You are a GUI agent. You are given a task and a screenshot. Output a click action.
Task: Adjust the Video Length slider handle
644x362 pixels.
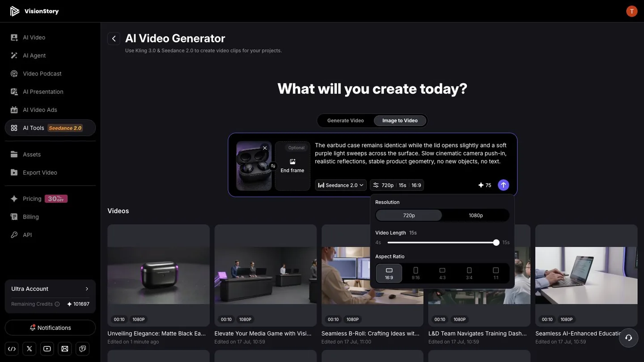496,243
